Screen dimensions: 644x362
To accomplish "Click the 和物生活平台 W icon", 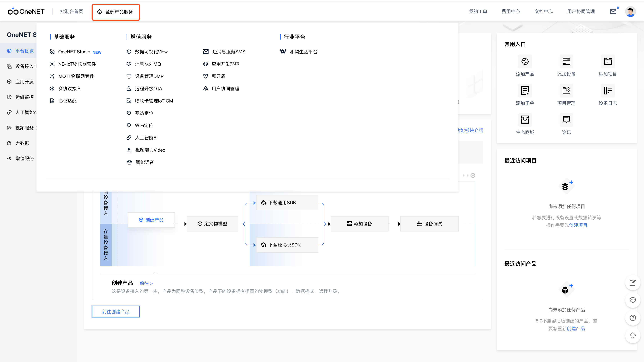I will click(283, 52).
